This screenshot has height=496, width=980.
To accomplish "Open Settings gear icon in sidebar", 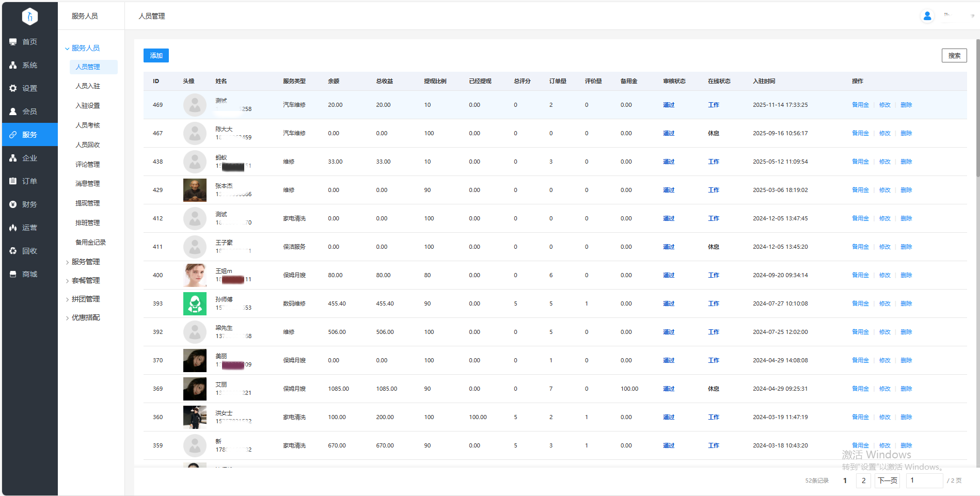I will tap(13, 88).
